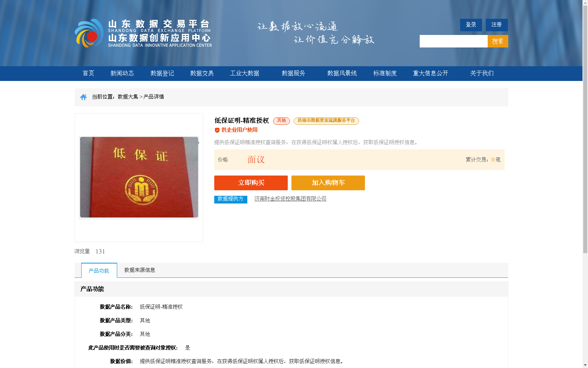Click the 供企业用户使用 label

pyautogui.click(x=239, y=130)
